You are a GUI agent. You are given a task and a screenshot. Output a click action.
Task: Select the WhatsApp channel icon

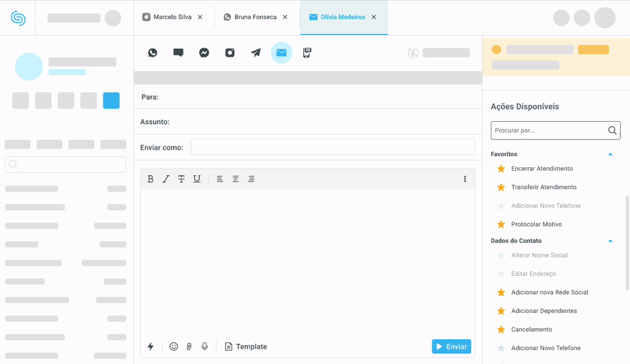point(153,52)
